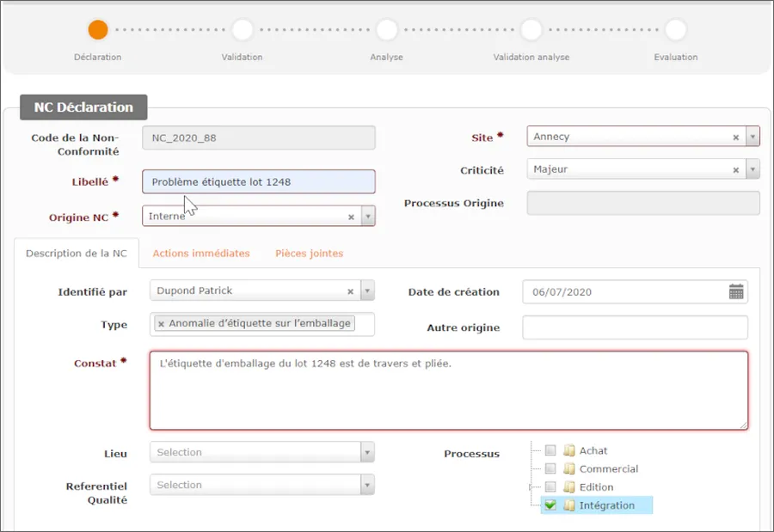Go to the Evaluation workflow step
The width and height of the screenshot is (774, 532).
tap(675, 28)
